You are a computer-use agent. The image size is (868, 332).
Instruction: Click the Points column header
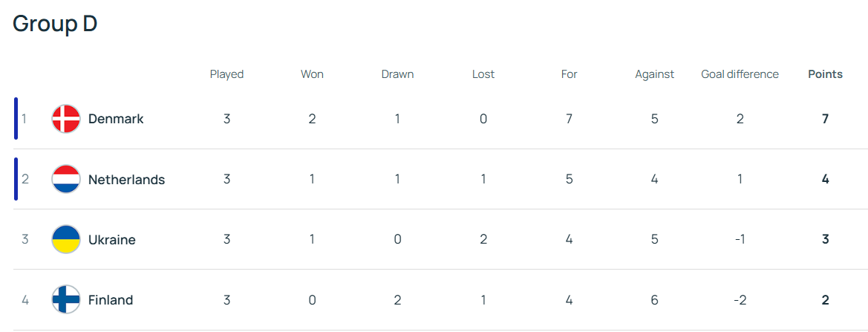tap(825, 74)
